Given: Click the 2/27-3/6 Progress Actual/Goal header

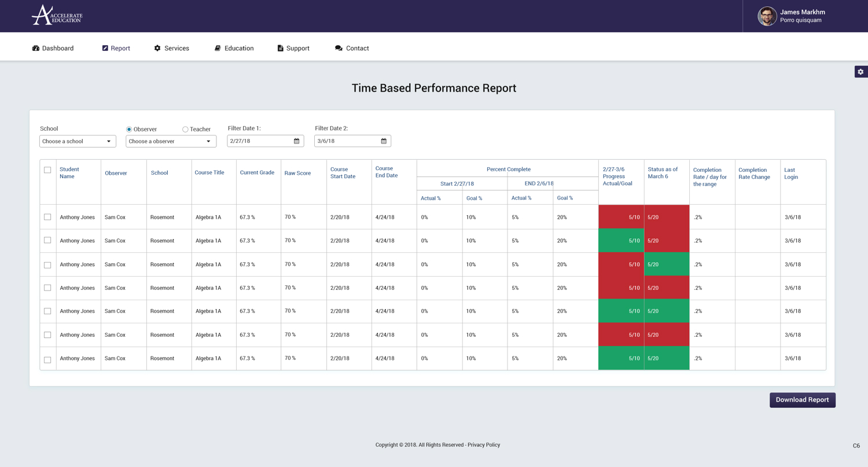Looking at the screenshot, I should [617, 176].
